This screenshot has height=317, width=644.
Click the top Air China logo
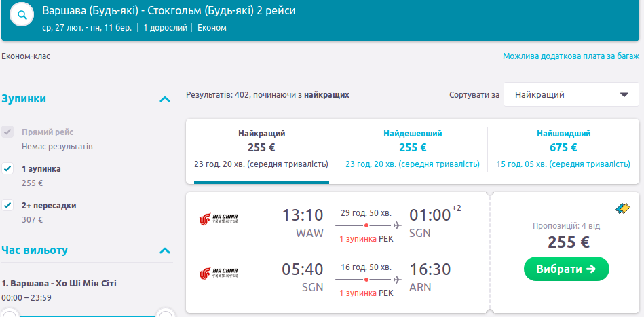click(x=218, y=219)
